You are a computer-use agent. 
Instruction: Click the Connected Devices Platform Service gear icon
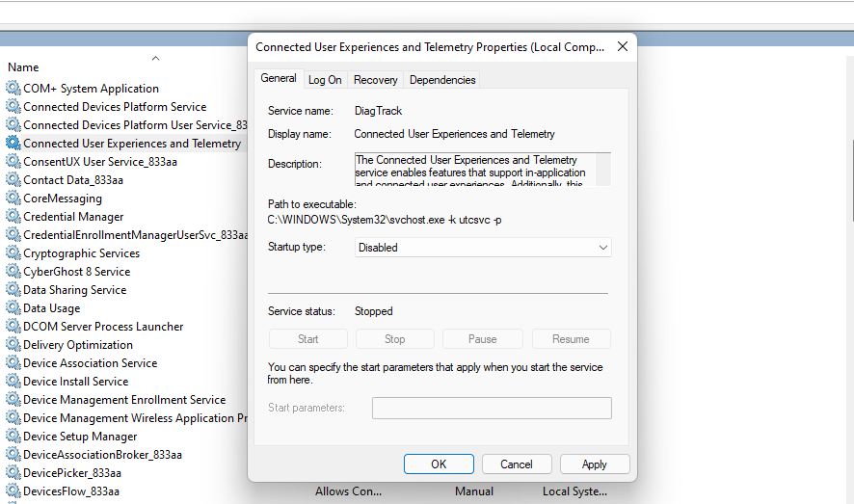pyautogui.click(x=13, y=107)
